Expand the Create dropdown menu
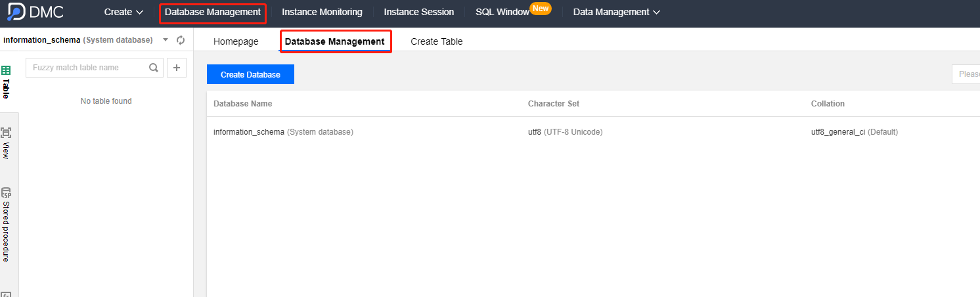The image size is (980, 297). (123, 12)
